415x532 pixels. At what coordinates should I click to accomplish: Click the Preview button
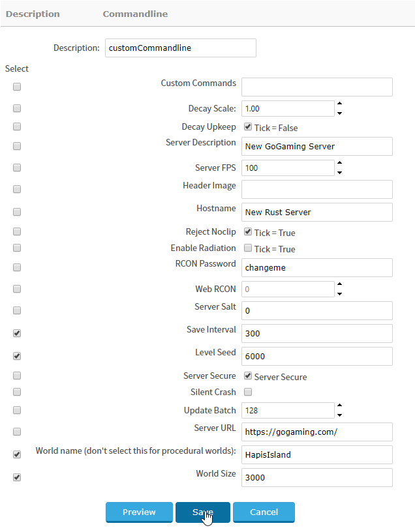(139, 512)
